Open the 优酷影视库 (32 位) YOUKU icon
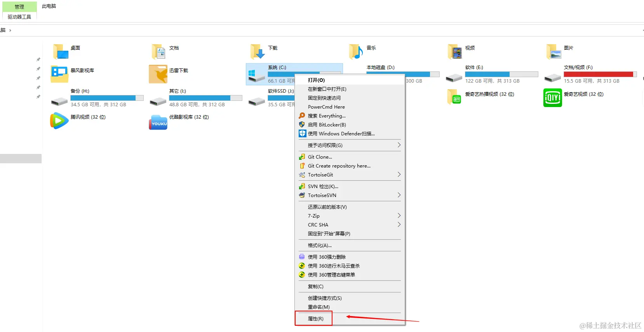This screenshot has height=332, width=644. (x=158, y=122)
